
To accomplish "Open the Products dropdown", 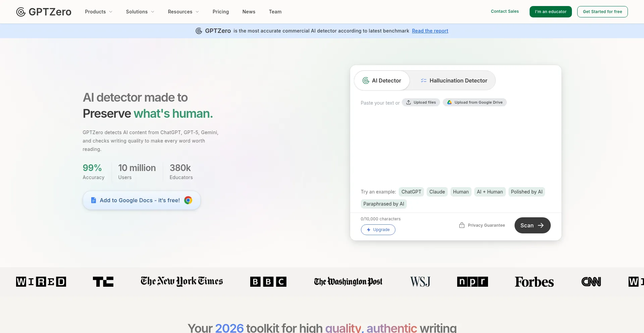I will [98, 12].
